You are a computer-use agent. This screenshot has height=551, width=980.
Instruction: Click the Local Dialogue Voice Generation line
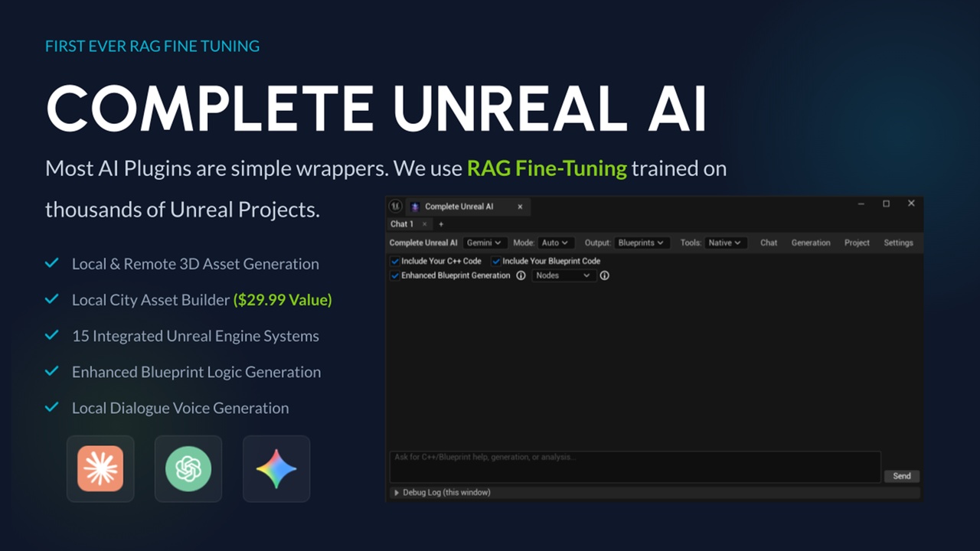(x=181, y=408)
